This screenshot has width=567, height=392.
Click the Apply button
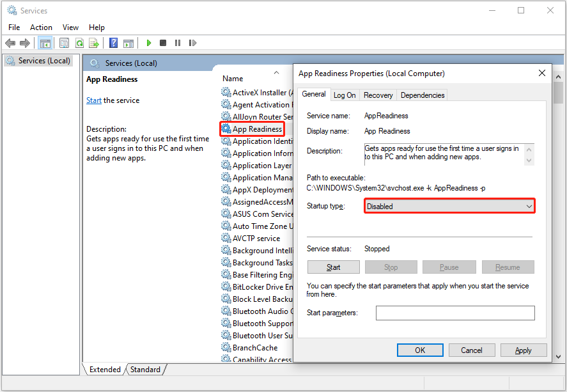523,350
